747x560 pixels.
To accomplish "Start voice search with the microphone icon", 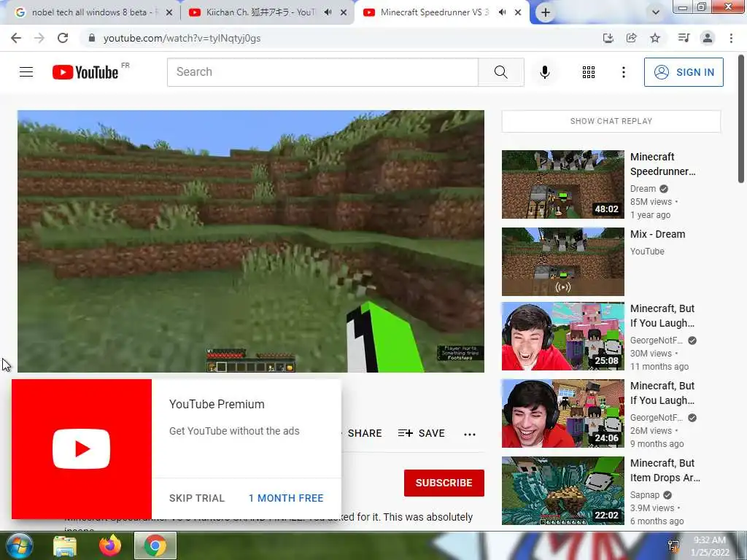I will 545,72.
